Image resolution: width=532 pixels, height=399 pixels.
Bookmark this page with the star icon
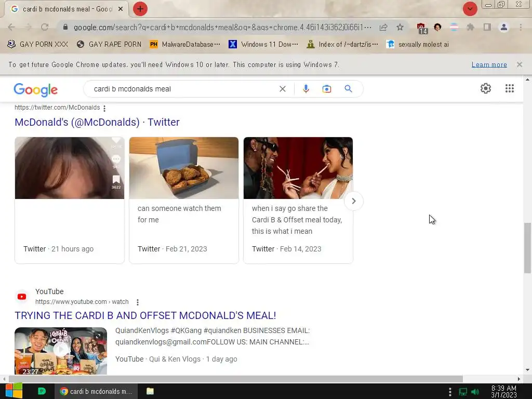(400, 27)
